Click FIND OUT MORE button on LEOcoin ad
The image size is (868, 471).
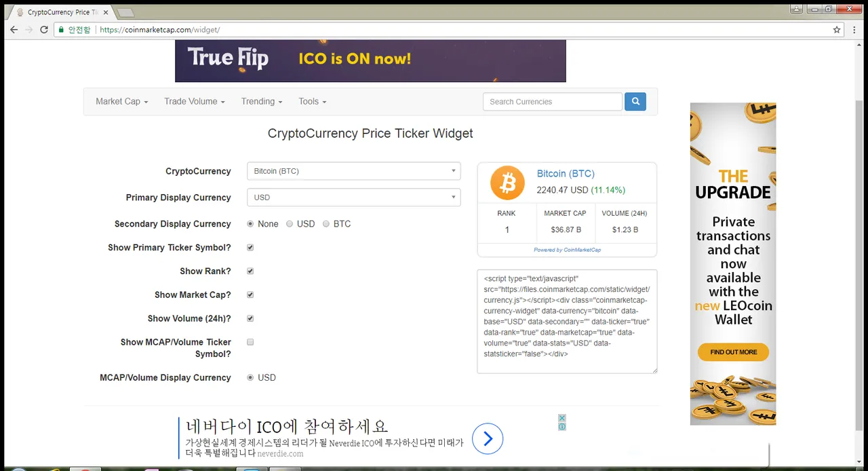[733, 352]
